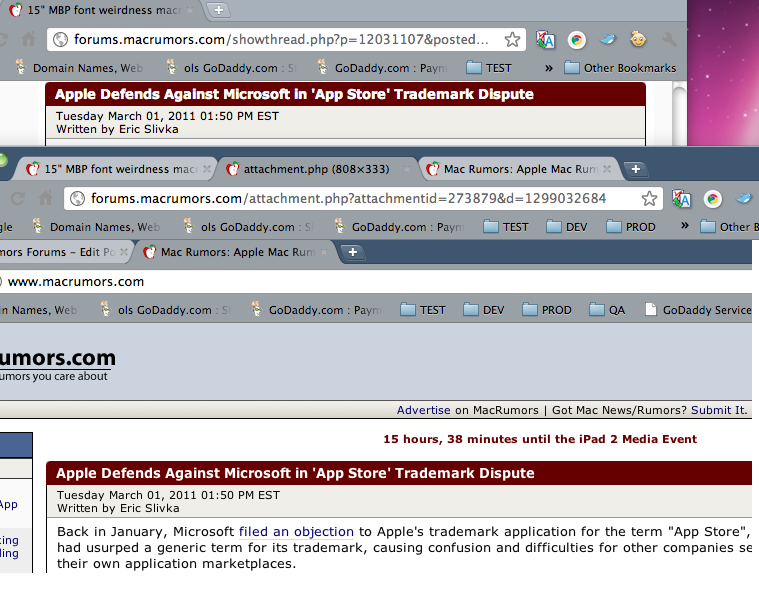Click iPad 2 Media Event countdown text

[x=540, y=439]
